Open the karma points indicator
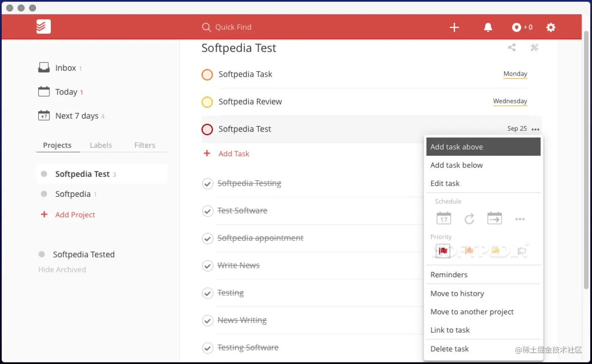The width and height of the screenshot is (592, 364). 522,27
